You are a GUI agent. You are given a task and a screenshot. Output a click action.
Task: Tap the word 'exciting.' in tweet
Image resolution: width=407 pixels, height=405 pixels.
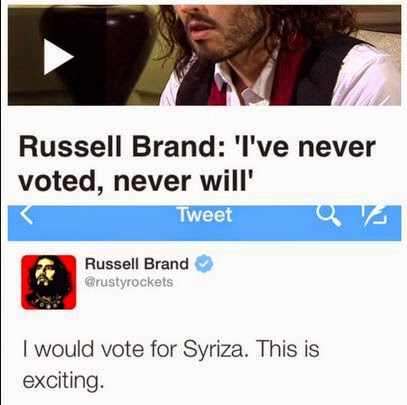61,380
